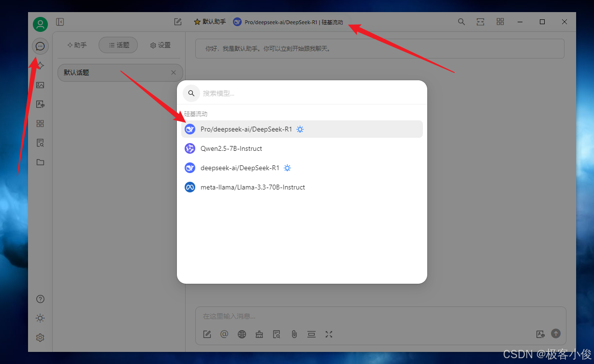594x364 pixels.
Task: Select the 默认话题 topic
Action: click(x=120, y=73)
